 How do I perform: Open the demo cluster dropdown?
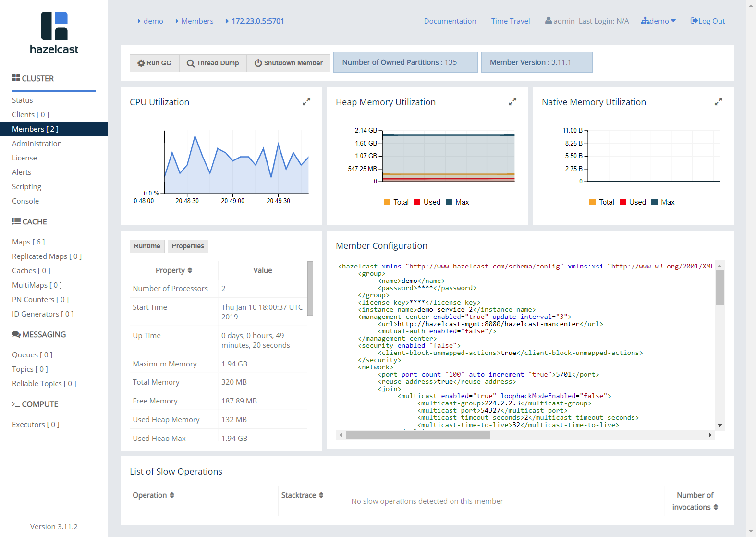point(658,21)
